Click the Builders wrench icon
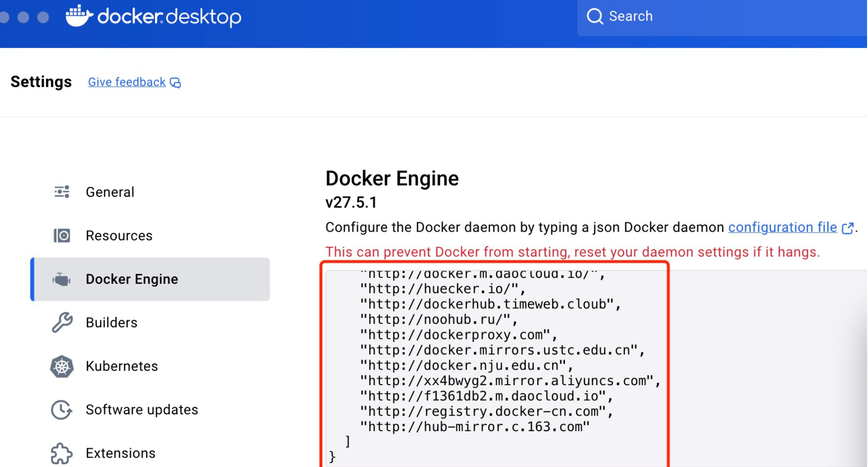The width and height of the screenshot is (868, 467). click(62, 322)
